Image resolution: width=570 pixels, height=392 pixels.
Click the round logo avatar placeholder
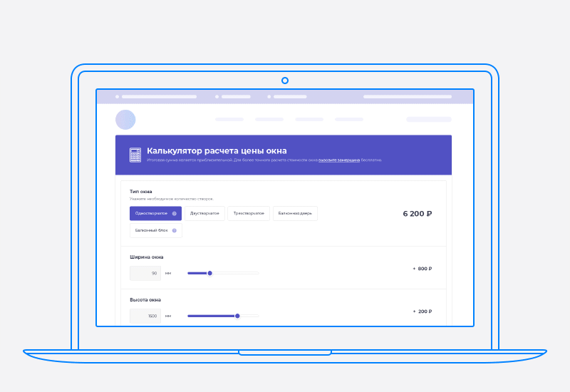point(125,120)
